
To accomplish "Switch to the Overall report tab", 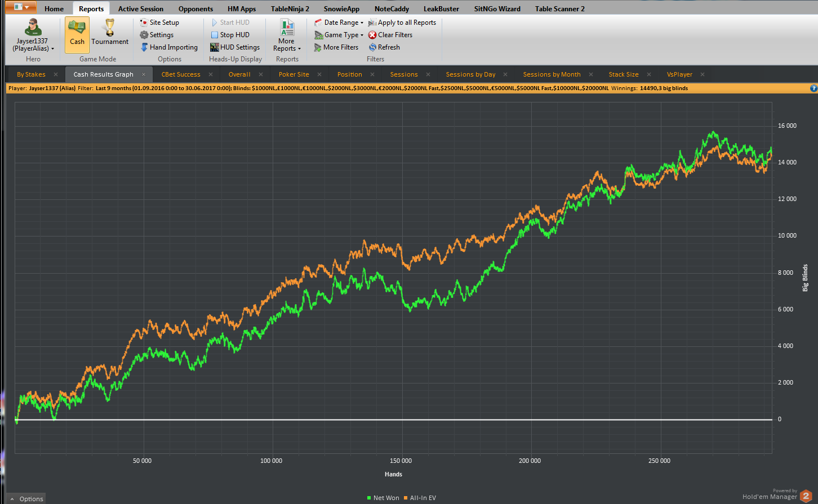I will (239, 74).
